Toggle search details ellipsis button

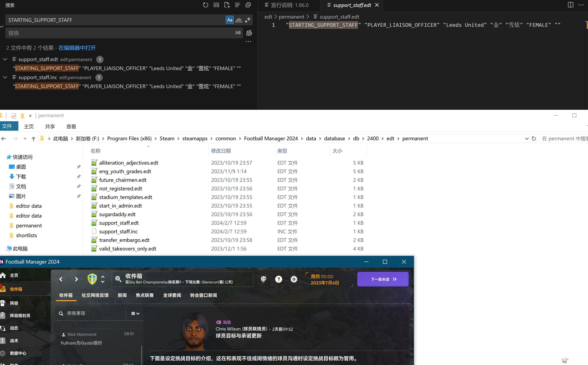coord(248,42)
